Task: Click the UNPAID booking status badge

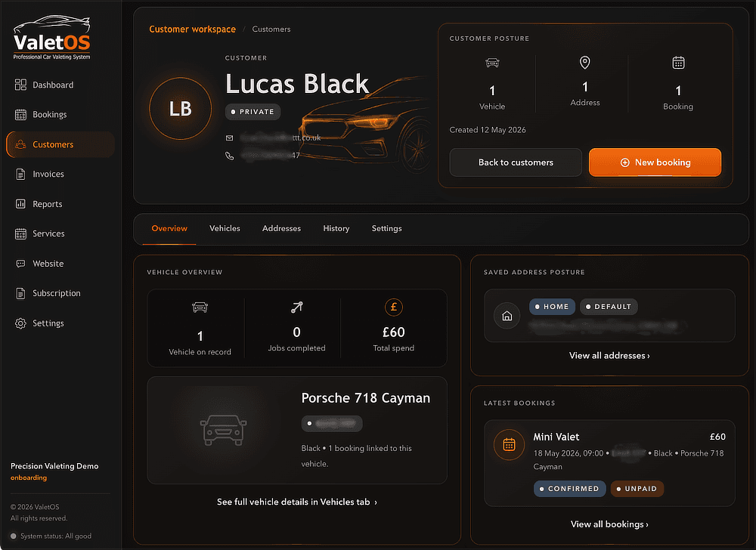Action: [637, 489]
